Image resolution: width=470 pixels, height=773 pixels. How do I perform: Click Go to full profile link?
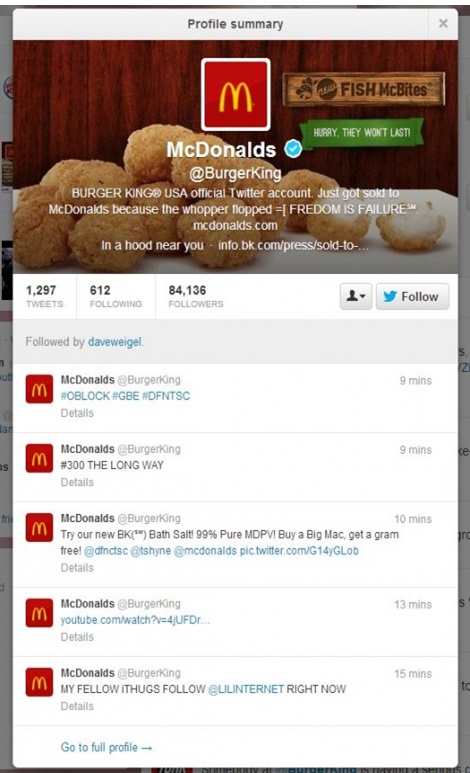click(106, 747)
